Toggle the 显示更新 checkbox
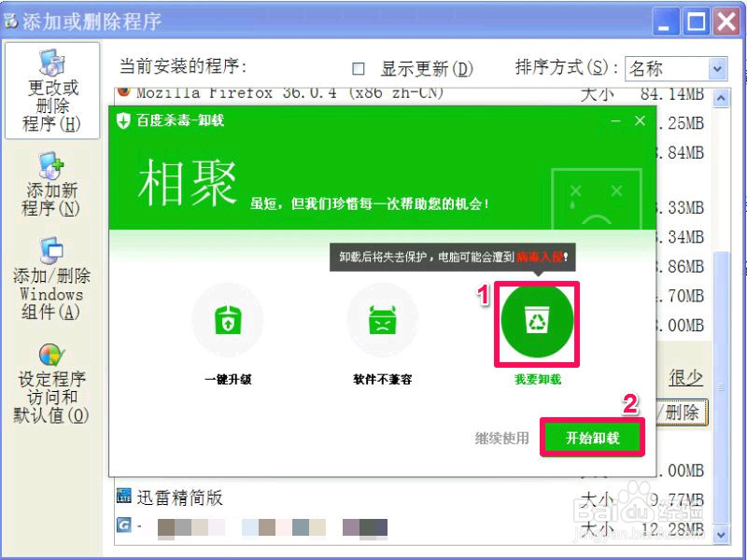Screen dimensions: 747x560 [x=359, y=69]
